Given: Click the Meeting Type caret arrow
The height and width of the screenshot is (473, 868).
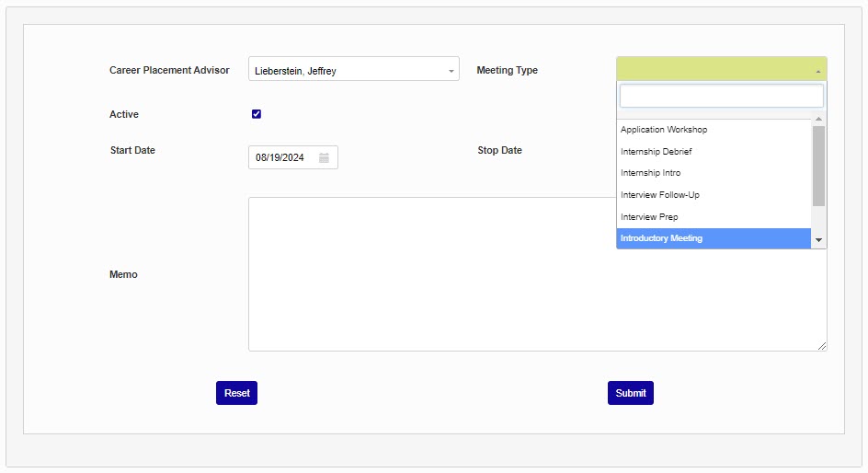Looking at the screenshot, I should coord(817,70).
